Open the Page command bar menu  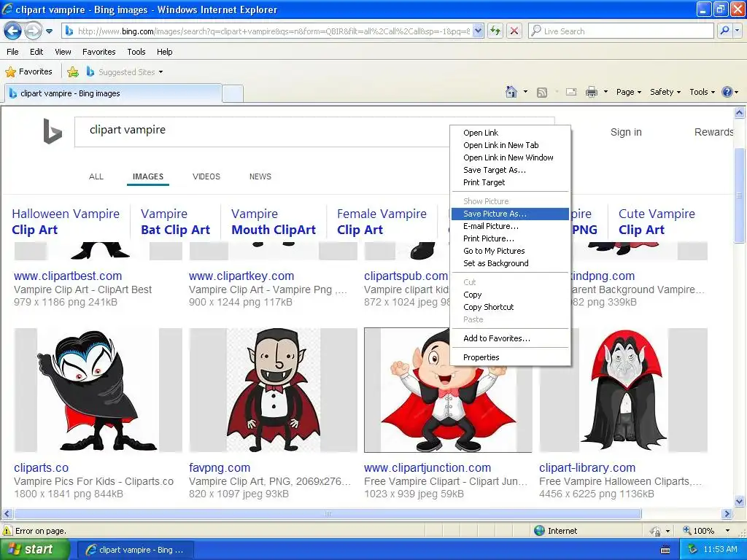[x=628, y=92]
